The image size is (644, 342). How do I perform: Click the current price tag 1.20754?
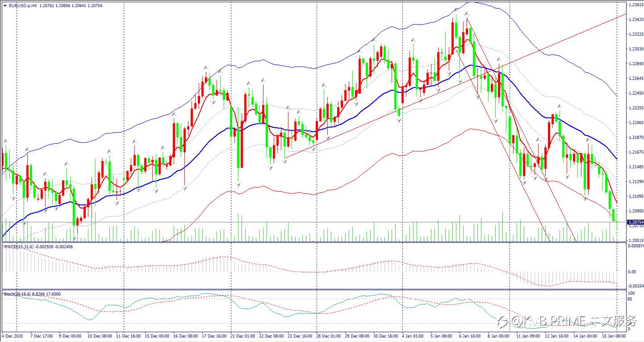(x=636, y=222)
